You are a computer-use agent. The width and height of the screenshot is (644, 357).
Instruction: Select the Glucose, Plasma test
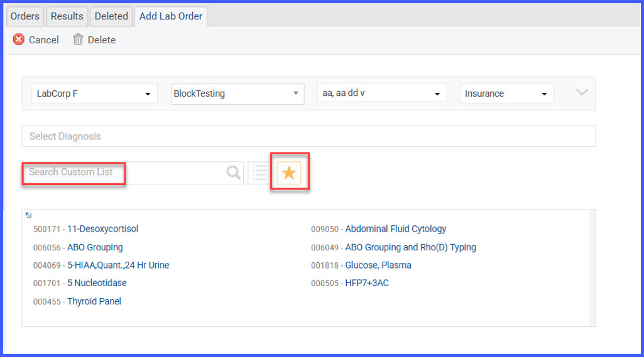point(378,265)
